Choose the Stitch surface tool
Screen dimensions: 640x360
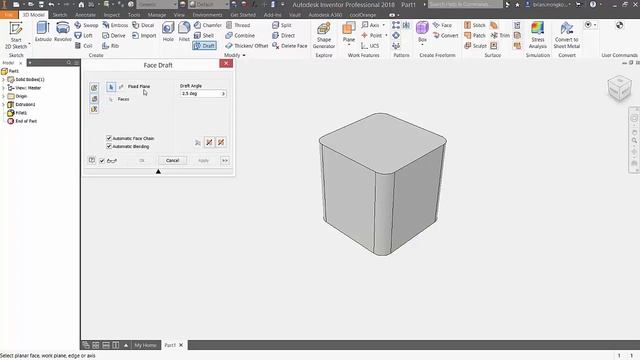[475, 25]
